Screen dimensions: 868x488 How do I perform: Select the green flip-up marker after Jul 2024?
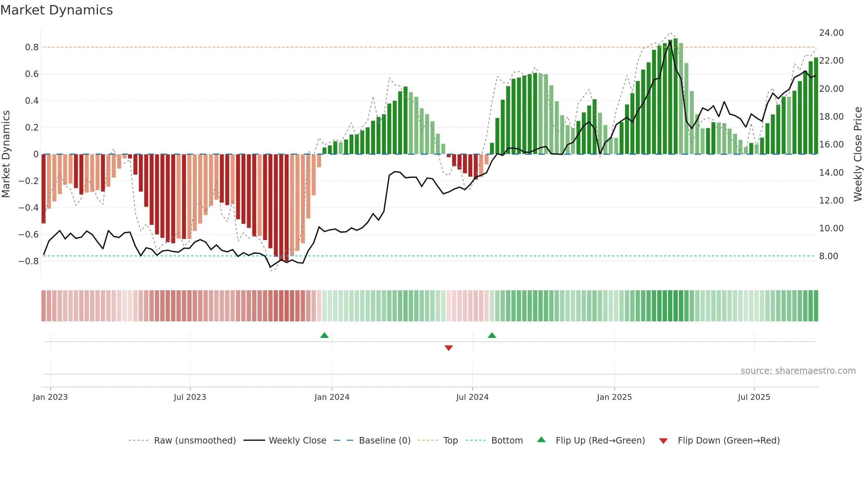[492, 335]
